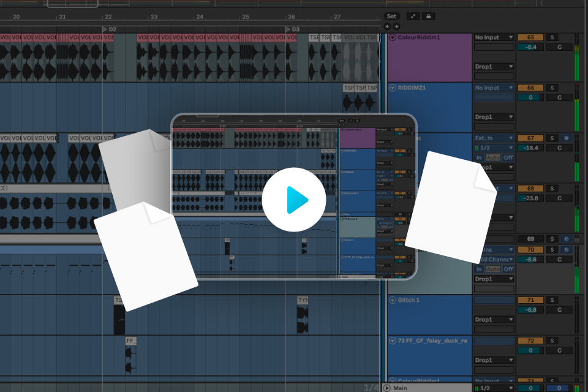
Task: Collapse the 72 FF_CF_foley_duck_re track
Action: pyautogui.click(x=393, y=341)
